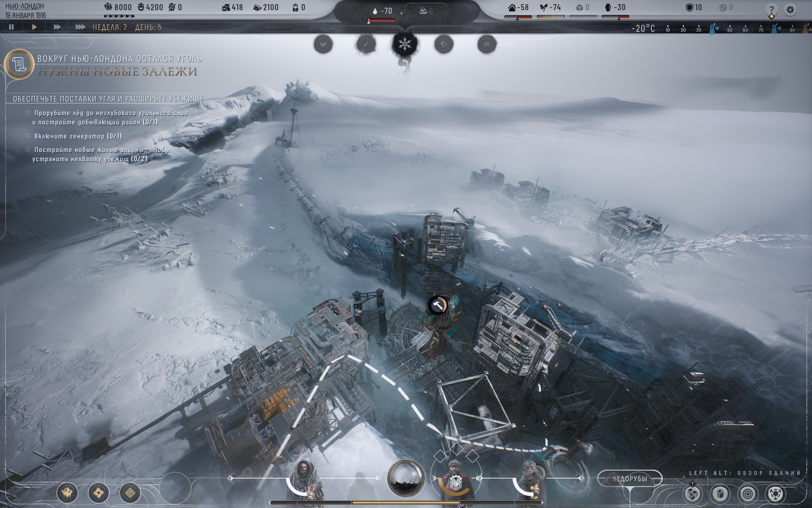The width and height of the screenshot is (812, 508).
Task: Click the shelter house indicator showing -58
Action: [x=518, y=7]
